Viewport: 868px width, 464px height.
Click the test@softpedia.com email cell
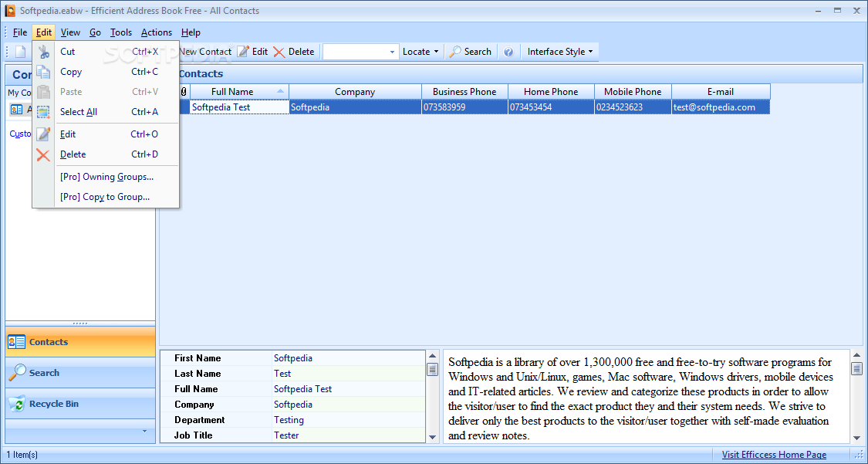(721, 107)
